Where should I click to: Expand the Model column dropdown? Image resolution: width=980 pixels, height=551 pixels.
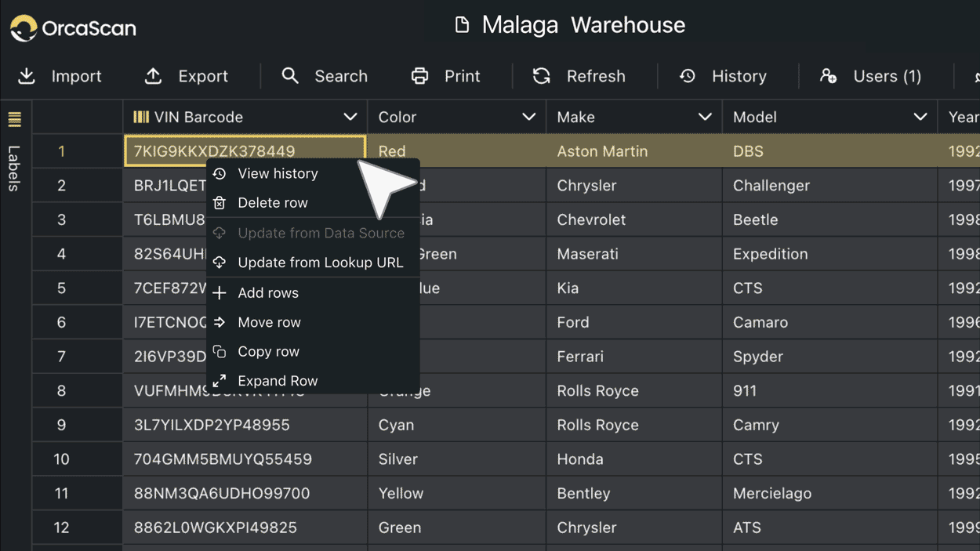pos(920,117)
